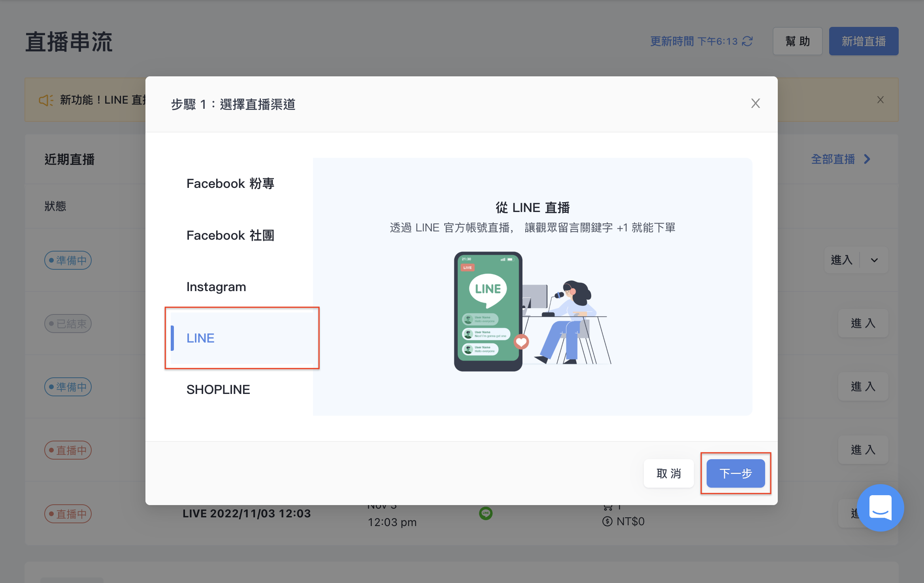Click the LIVE 2022/11/03 12:03 title
Screen dimensions: 924x583
pyautogui.click(x=247, y=513)
